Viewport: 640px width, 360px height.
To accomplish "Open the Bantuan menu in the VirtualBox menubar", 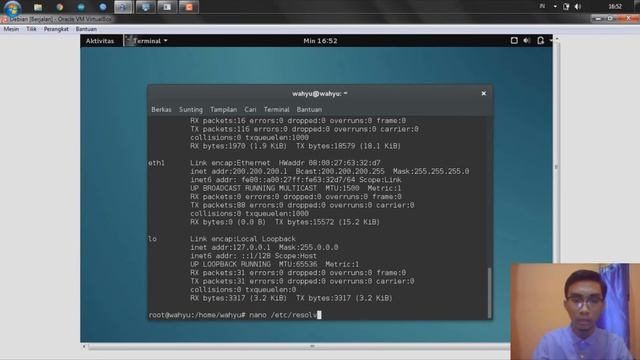I will [86, 29].
